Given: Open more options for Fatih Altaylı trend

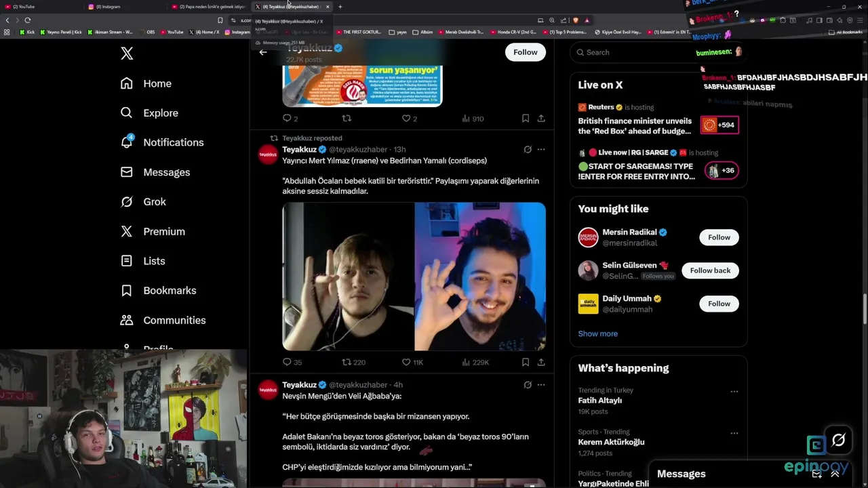Looking at the screenshot, I should [734, 392].
